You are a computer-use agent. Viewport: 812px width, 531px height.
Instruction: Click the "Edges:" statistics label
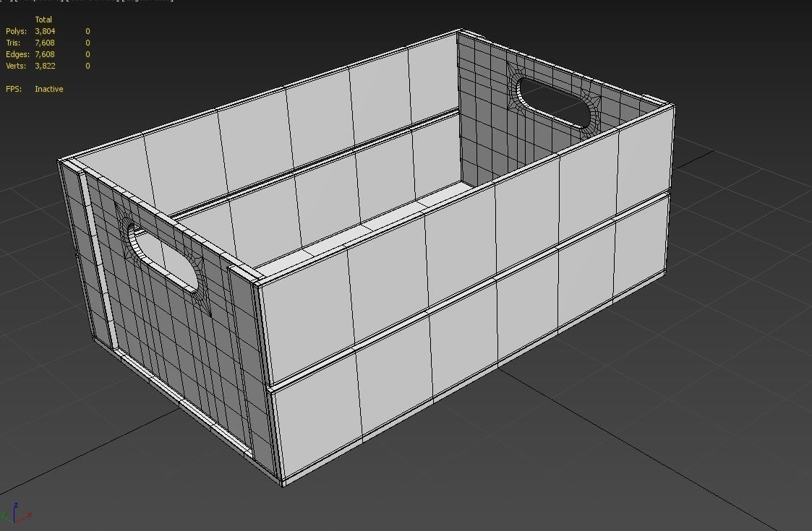point(17,54)
